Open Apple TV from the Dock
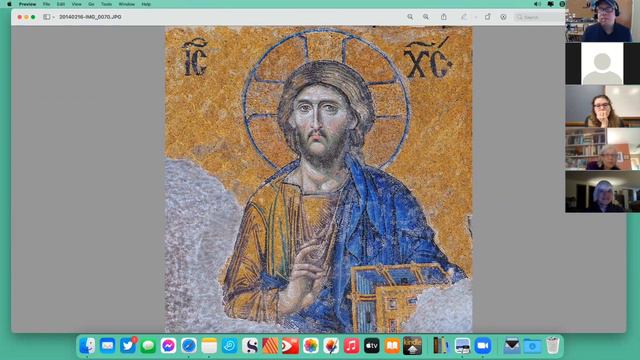 (x=371, y=346)
